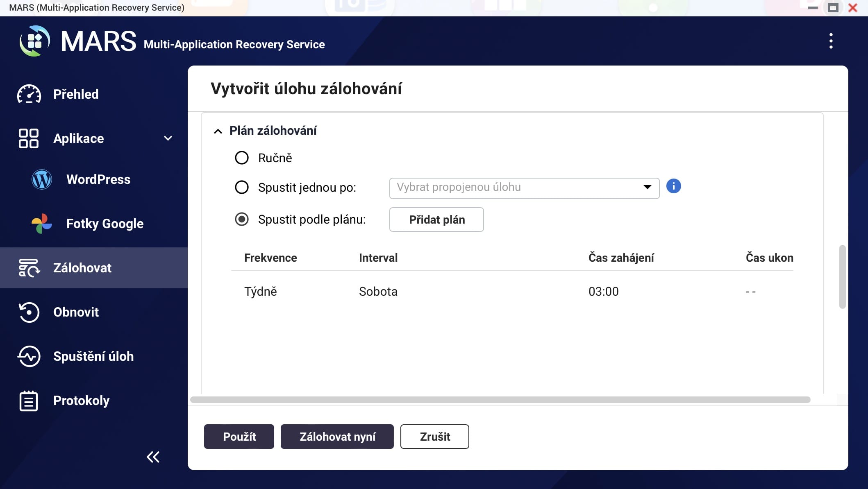Click the Přidat plán button
Viewport: 868px width, 489px height.
pos(436,220)
